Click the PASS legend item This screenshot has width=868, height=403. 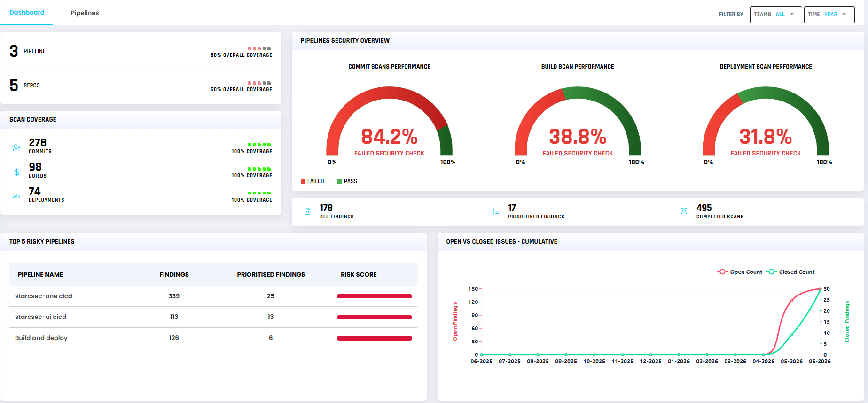point(347,181)
